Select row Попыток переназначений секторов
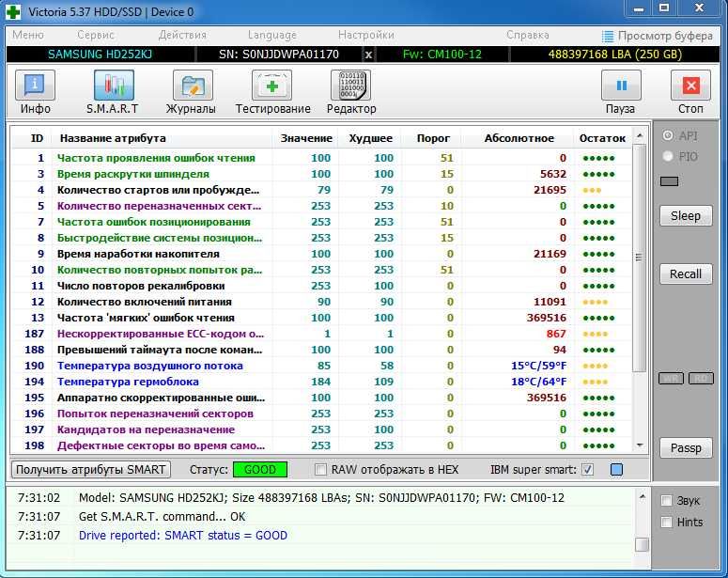This screenshot has width=728, height=578. tap(321, 414)
